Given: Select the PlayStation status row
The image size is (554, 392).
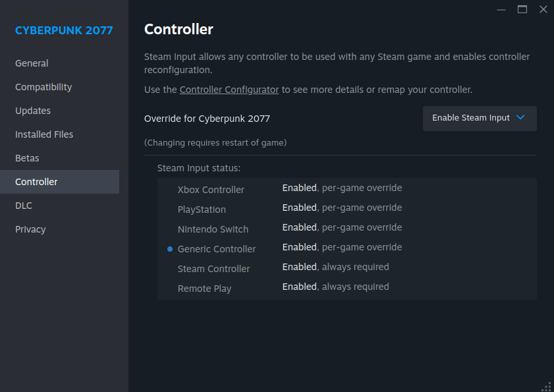Looking at the screenshot, I should click(202, 210).
